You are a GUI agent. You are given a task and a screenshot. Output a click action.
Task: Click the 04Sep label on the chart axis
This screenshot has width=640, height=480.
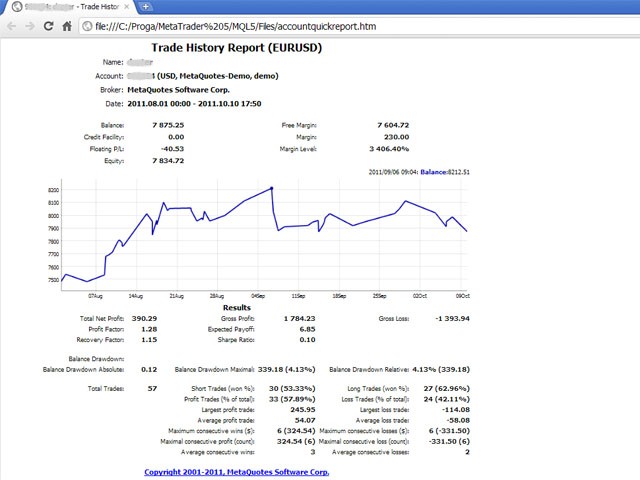pyautogui.click(x=256, y=296)
